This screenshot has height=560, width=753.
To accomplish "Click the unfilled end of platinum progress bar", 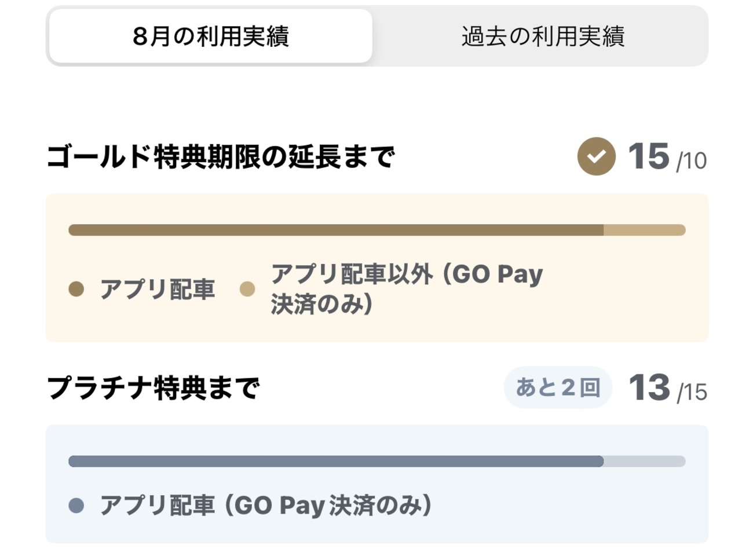I will tap(644, 462).
